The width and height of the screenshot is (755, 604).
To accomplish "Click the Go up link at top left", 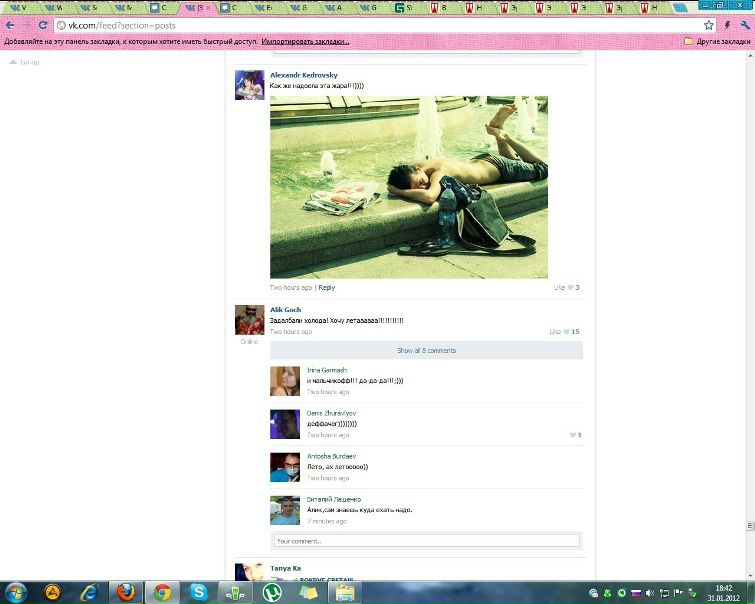I will click(25, 62).
